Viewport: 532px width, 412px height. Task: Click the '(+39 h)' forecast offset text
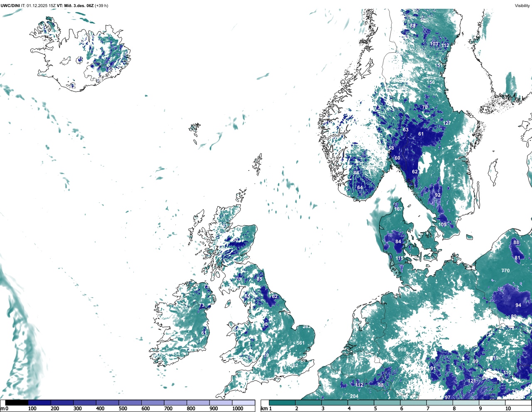[101, 6]
